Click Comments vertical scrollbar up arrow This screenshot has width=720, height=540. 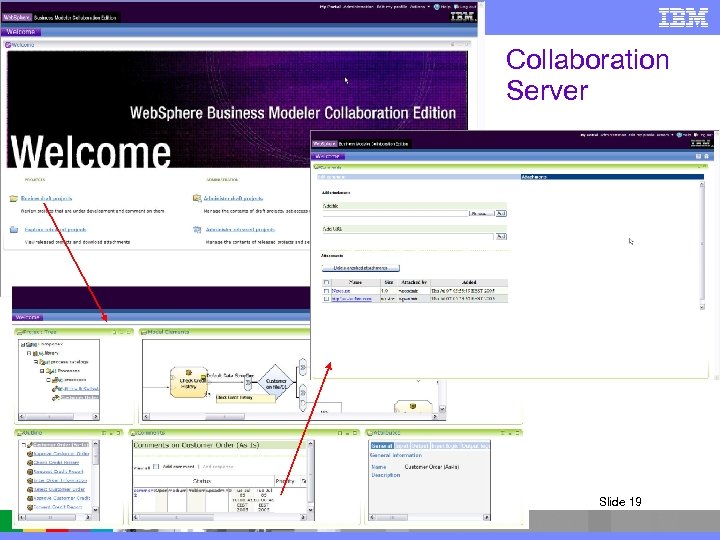coord(311,444)
